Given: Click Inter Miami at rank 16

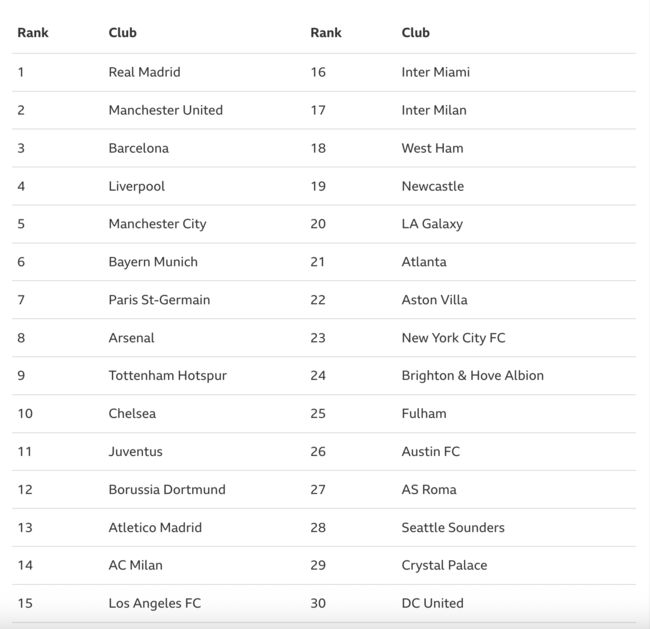Looking at the screenshot, I should point(435,72).
